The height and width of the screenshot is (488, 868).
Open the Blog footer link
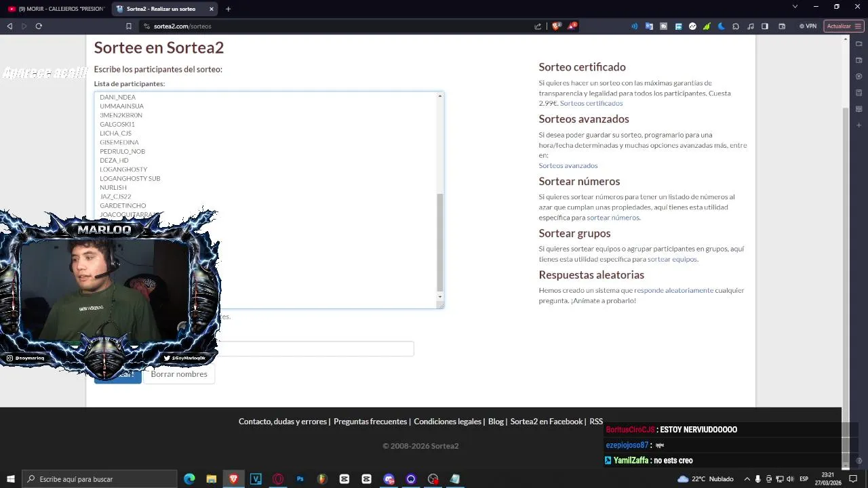[496, 422]
